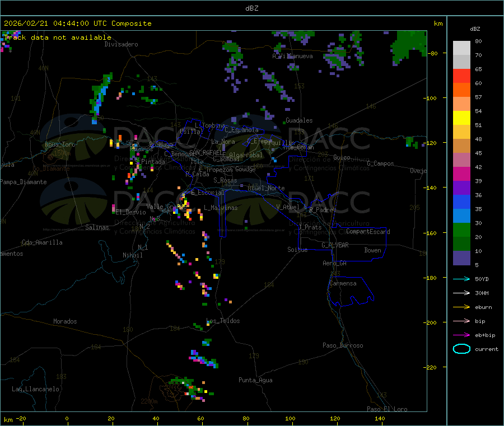Click the G_Campos map label
Image resolution: width=504 pixels, height=426 pixels.
[381, 163]
